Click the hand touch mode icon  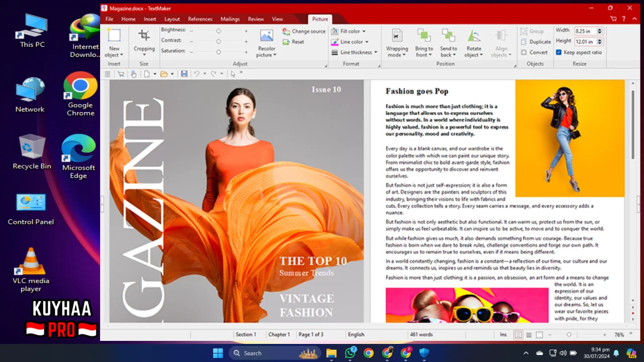pyautogui.click(x=133, y=74)
